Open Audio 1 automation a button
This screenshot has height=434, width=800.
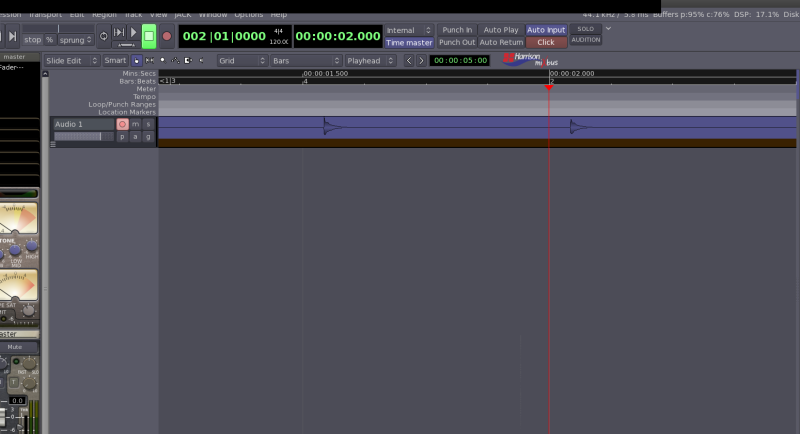(x=135, y=137)
